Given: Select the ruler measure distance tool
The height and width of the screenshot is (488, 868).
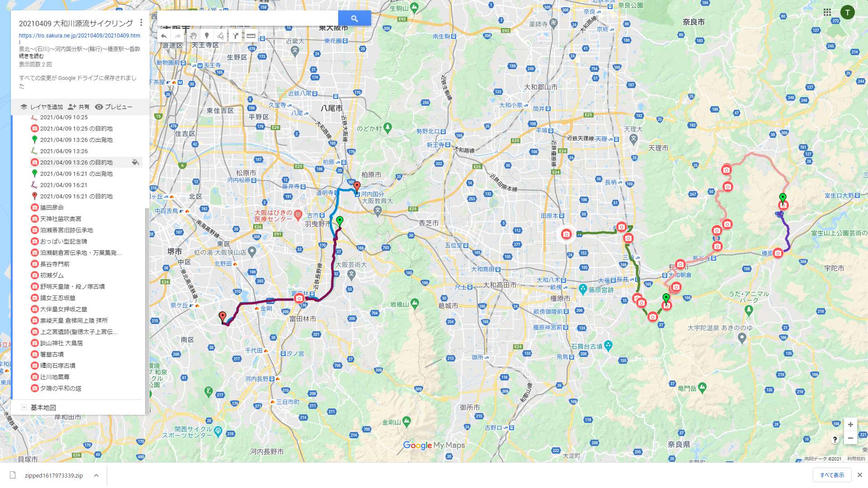Looking at the screenshot, I should pyautogui.click(x=251, y=36).
